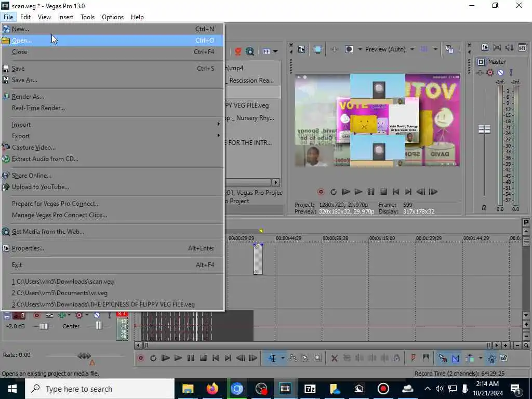Screen dimensions: 532x399
Task: Click the Master volume fader
Action: pyautogui.click(x=484, y=129)
